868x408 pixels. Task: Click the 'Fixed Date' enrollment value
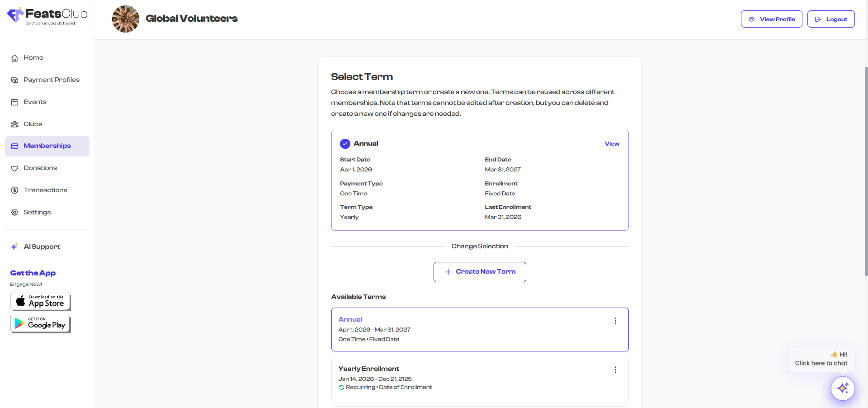coord(500,194)
